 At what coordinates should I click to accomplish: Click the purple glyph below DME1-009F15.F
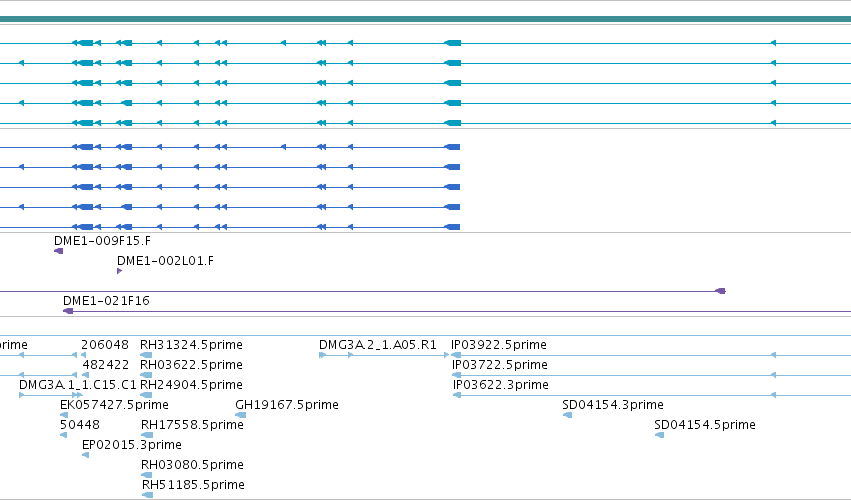(x=59, y=251)
